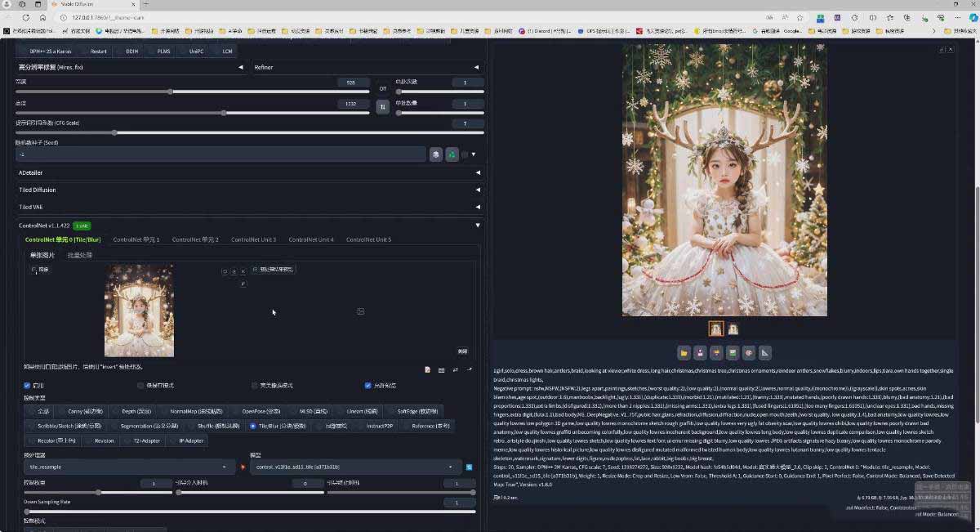Click the folder icon below the output image
Image resolution: width=980 pixels, height=532 pixels.
click(684, 352)
